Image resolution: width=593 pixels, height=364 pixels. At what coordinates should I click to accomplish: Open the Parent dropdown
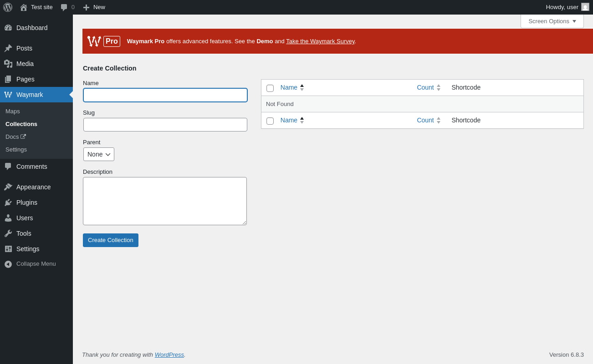(99, 154)
